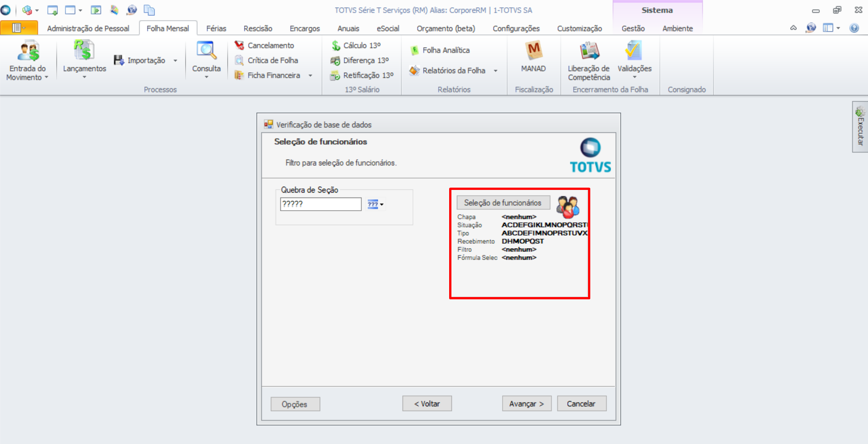Expand Entrada do Movimento dropdown arrow
The image size is (868, 444).
click(x=47, y=77)
